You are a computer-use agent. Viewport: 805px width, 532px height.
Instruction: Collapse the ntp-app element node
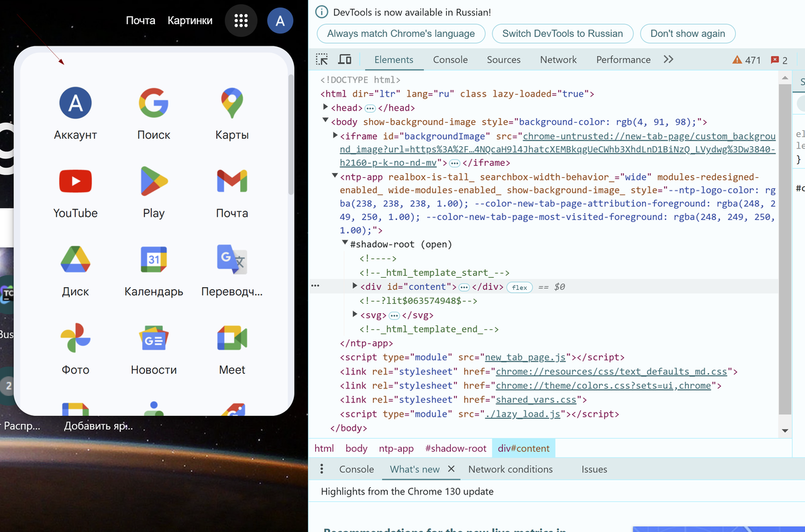[335, 177]
